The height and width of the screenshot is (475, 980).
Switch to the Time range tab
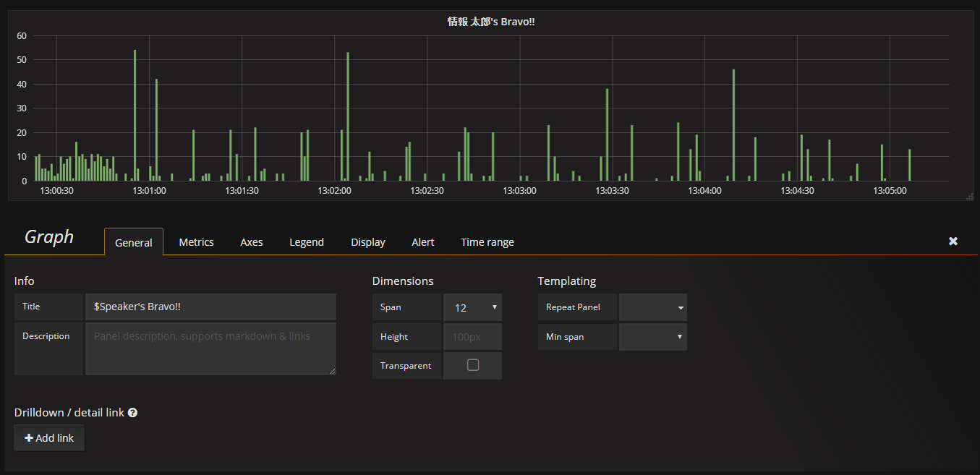487,242
